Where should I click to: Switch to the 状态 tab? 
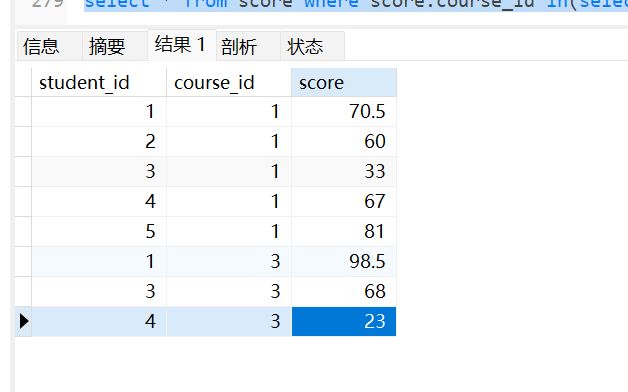click(312, 46)
